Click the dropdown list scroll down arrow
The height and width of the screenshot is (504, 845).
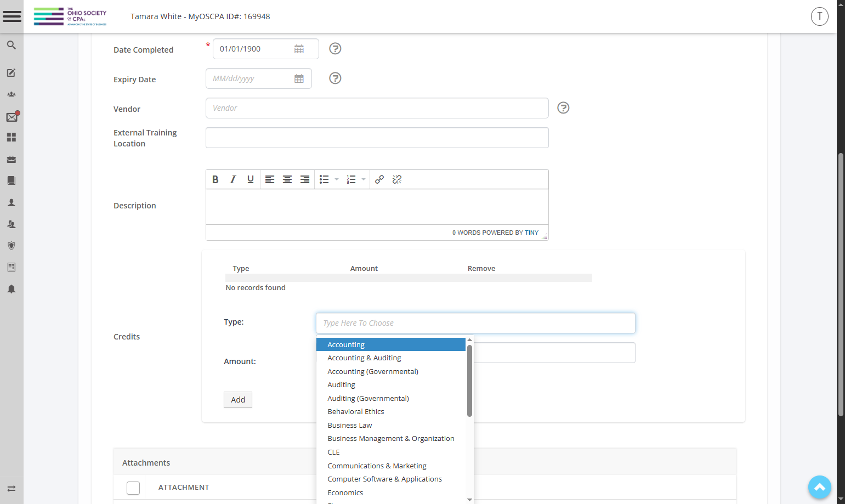tap(469, 500)
